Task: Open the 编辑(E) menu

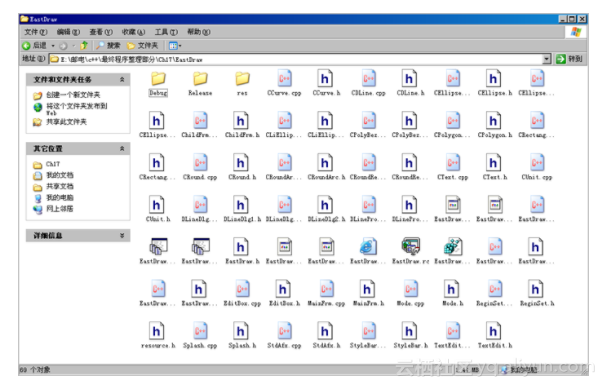Action: tap(68, 32)
